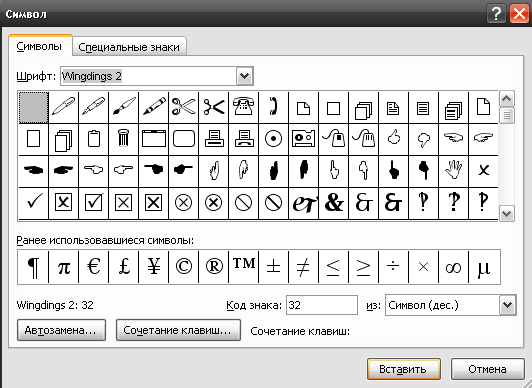Select the black scissors symbol

tap(214, 108)
